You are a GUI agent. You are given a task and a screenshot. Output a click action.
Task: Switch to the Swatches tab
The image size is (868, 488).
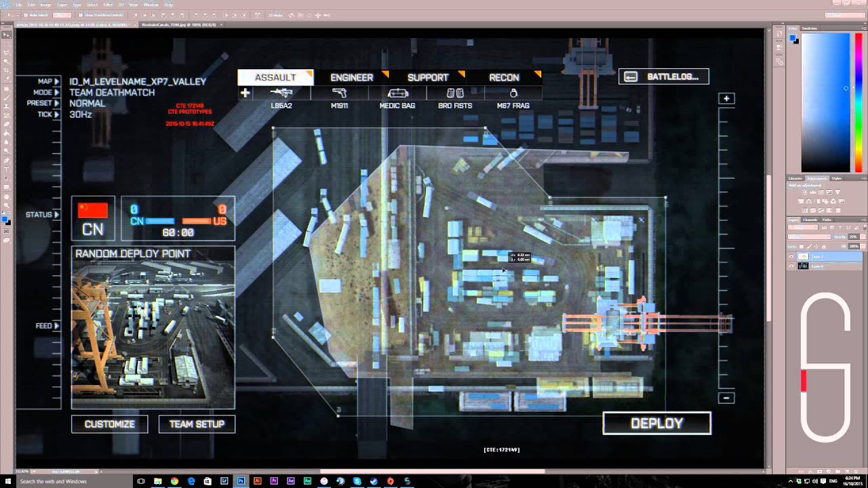coord(810,28)
